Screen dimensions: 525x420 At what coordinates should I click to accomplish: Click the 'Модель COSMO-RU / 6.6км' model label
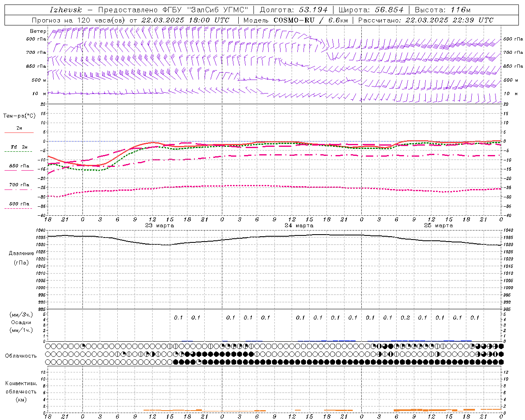point(295,20)
